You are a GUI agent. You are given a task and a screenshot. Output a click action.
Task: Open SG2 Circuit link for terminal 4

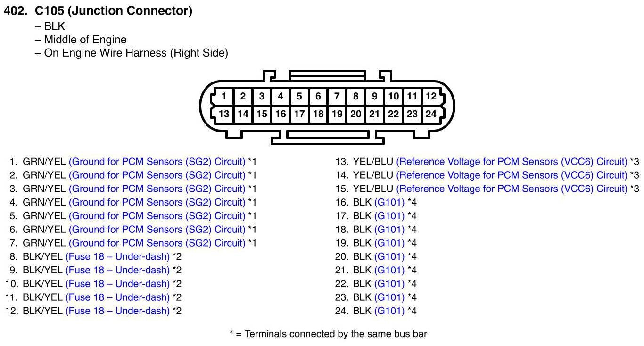(157, 203)
